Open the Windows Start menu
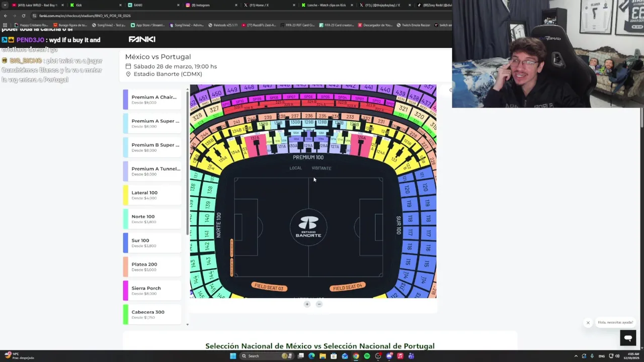This screenshot has height=362, width=644. pos(233,356)
